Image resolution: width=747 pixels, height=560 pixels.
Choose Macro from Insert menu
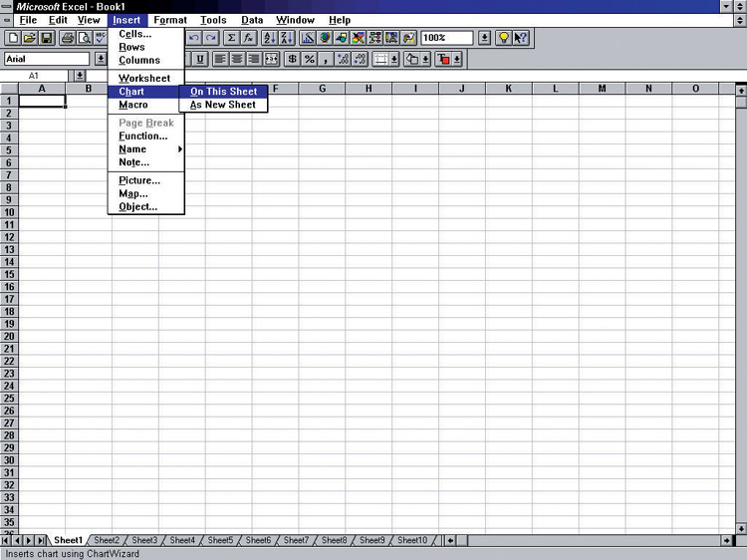point(145,105)
